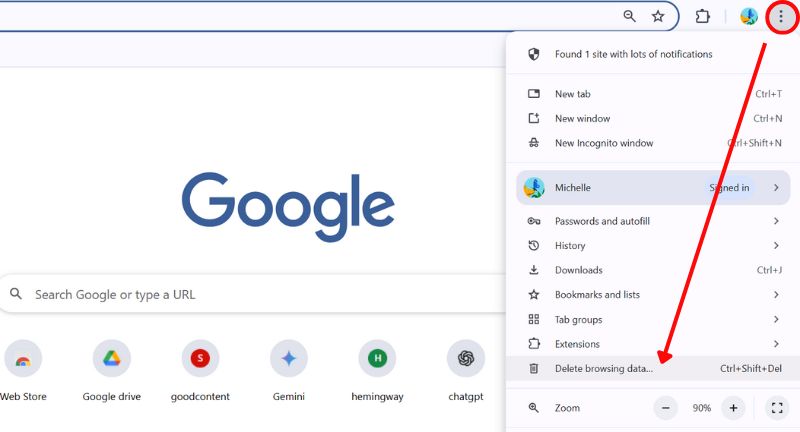800x432 pixels.
Task: Open Google drive shortcut
Action: 112,371
